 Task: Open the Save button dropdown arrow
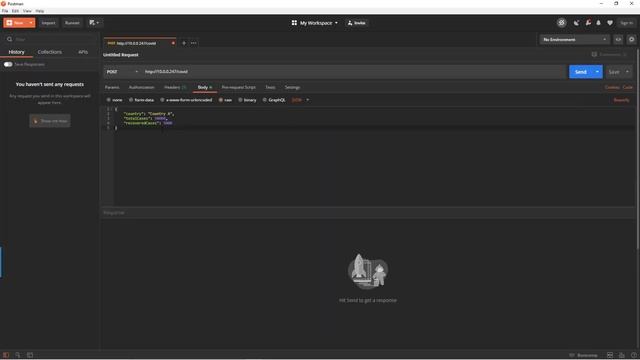[x=627, y=72]
